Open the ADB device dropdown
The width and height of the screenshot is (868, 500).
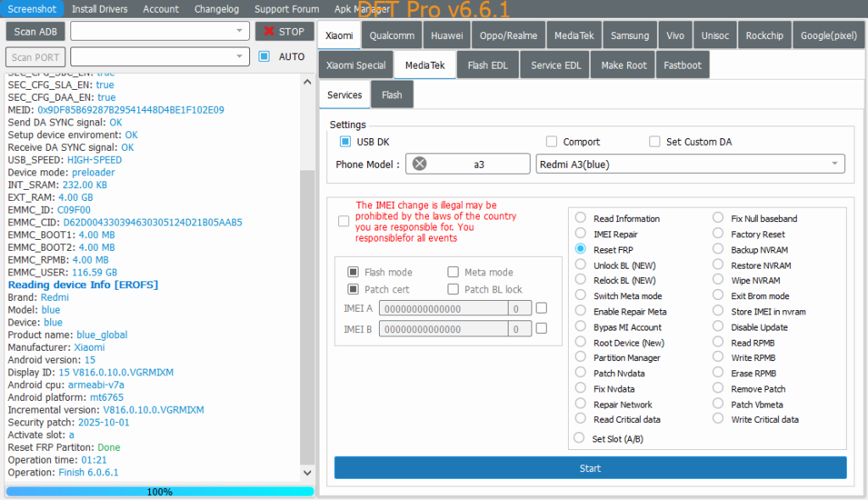[160, 31]
